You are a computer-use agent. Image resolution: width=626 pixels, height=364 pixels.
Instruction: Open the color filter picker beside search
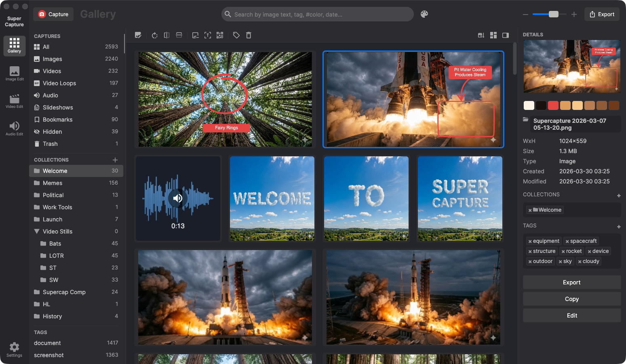[x=424, y=14]
